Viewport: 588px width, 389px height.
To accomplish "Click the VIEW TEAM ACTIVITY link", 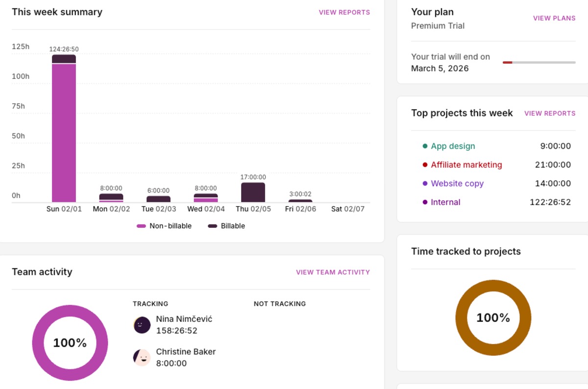I will [x=333, y=272].
